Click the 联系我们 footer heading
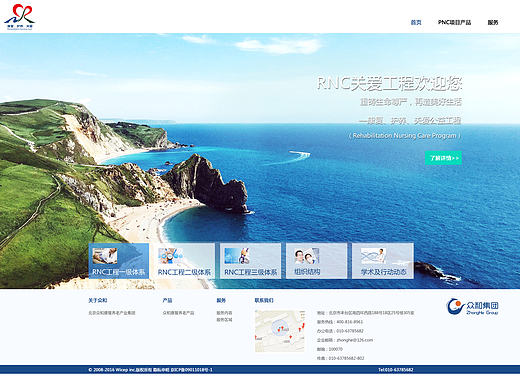The image size is (520, 390). coord(264,300)
